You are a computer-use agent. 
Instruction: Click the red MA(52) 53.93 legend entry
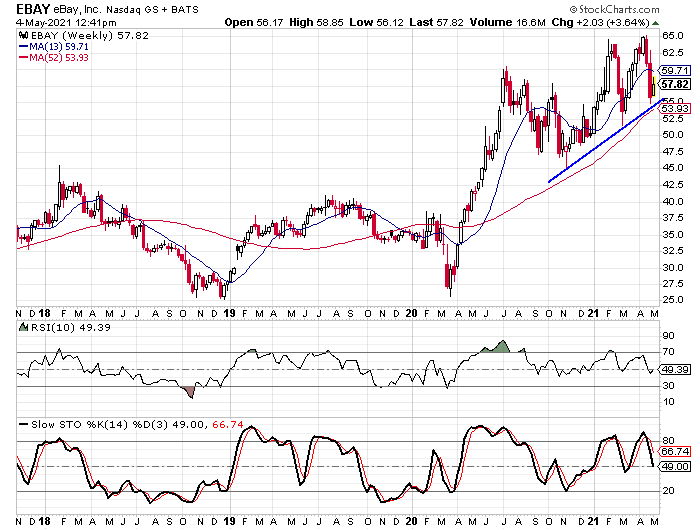coord(54,58)
